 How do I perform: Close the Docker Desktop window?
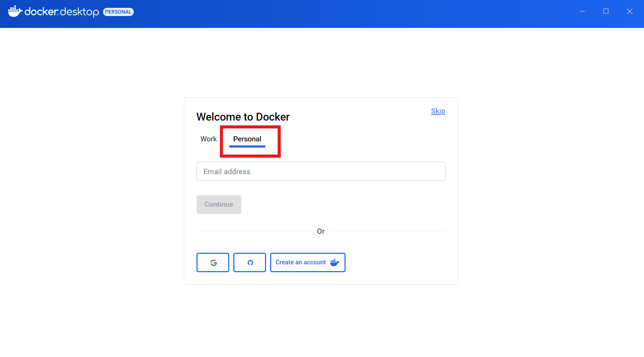click(x=630, y=12)
